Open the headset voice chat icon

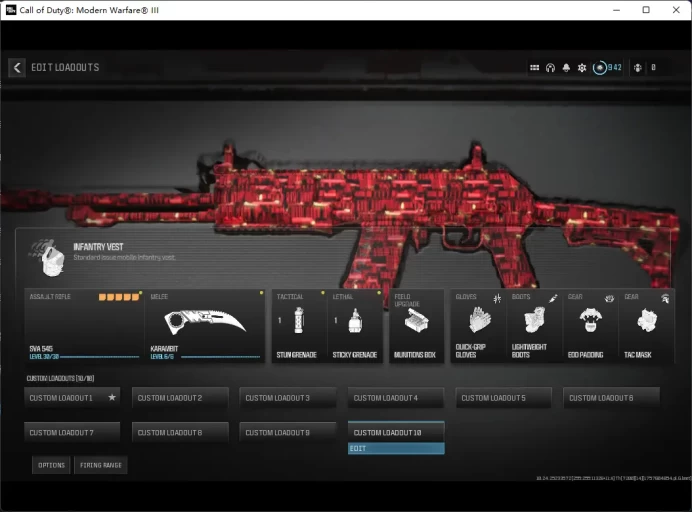550,68
